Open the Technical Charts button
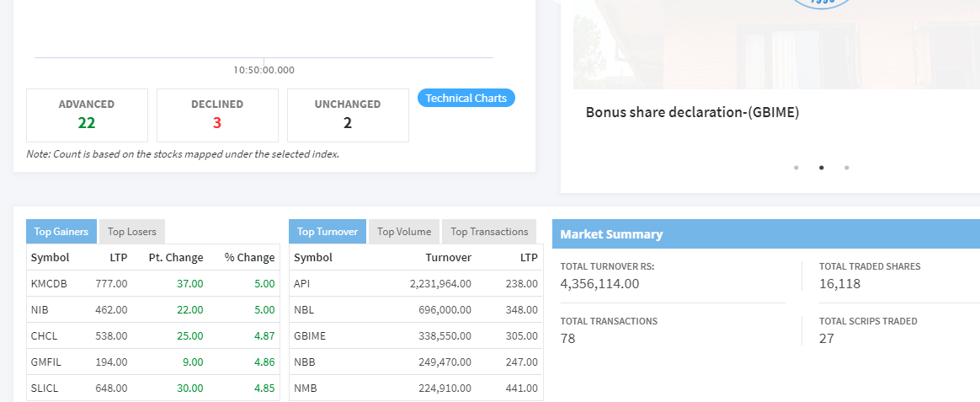The image size is (980, 402). coord(466,98)
